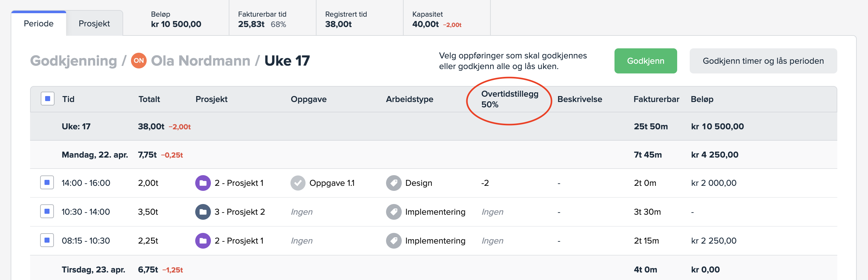The image size is (868, 280).
Task: Click the tag icon in 10:30 Implementering row
Action: [394, 212]
